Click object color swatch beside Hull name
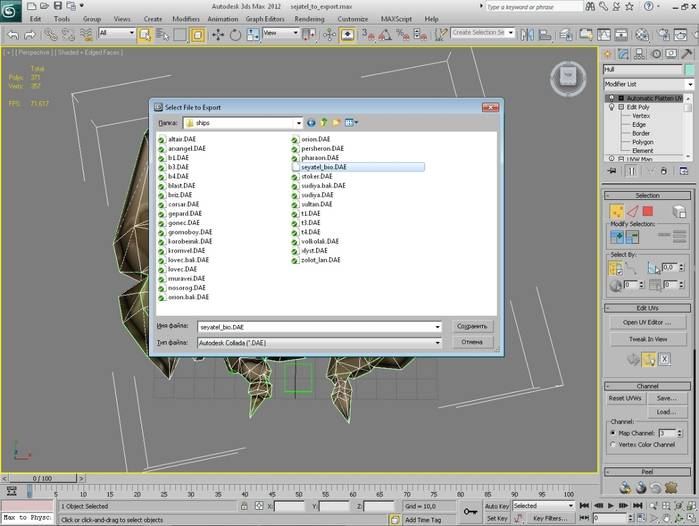Image resolution: width=699 pixels, height=526 pixels. tap(690, 68)
